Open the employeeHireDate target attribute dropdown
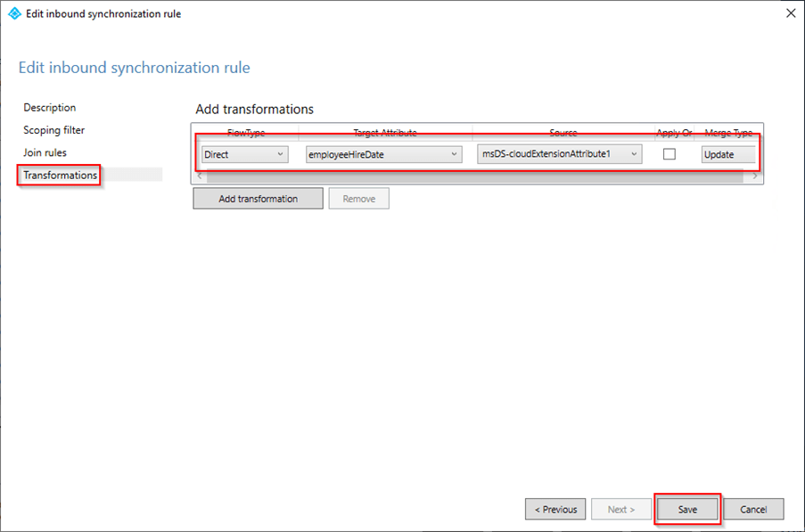The image size is (805, 532). 383,154
